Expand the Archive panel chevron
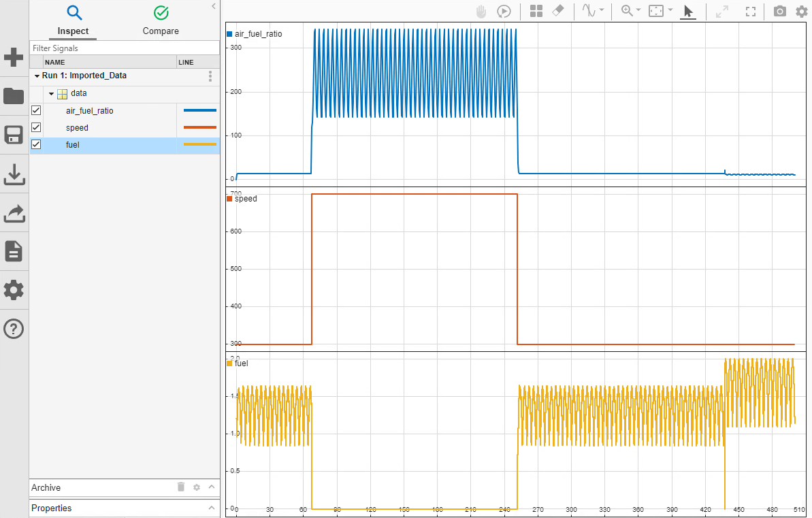This screenshot has width=812, height=518. click(211, 487)
